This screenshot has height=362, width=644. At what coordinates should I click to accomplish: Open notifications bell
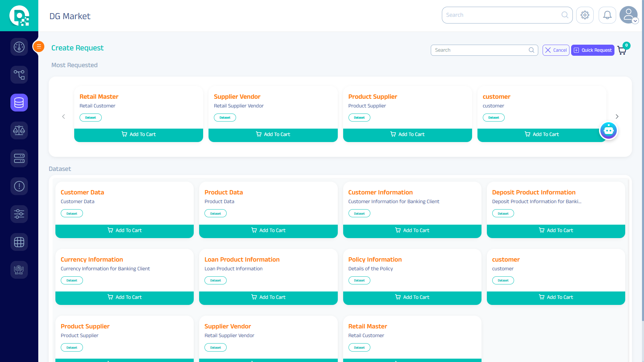pyautogui.click(x=607, y=15)
